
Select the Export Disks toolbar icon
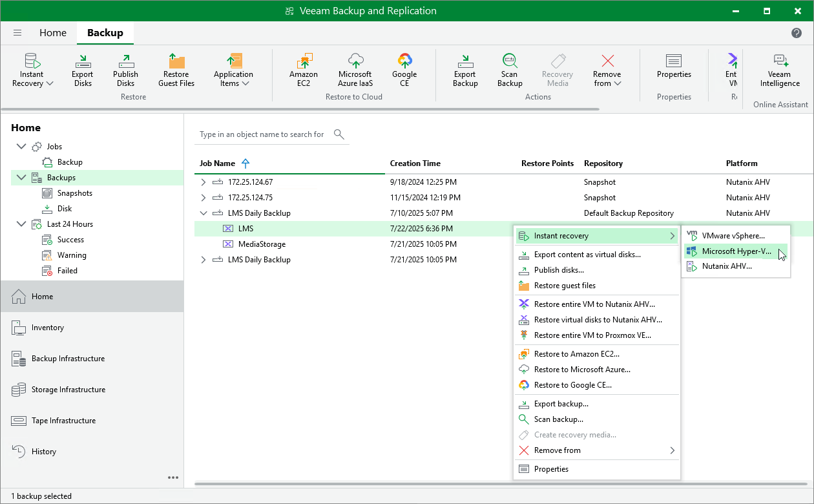[82, 68]
